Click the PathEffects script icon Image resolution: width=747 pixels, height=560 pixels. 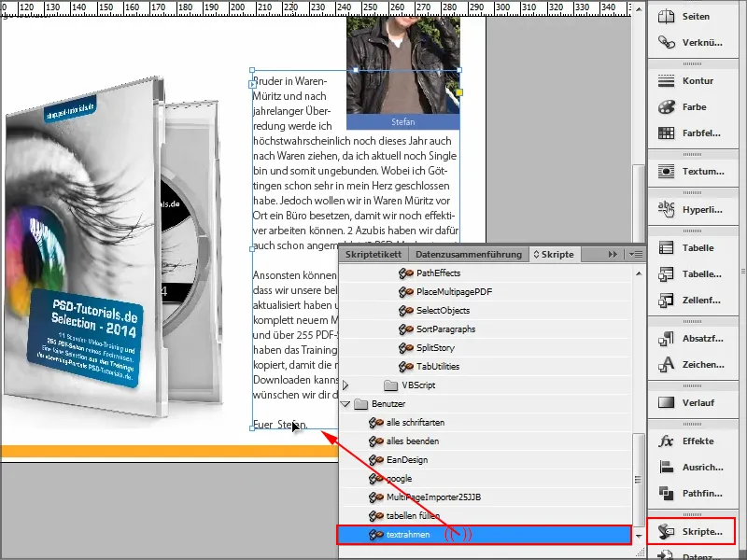tap(406, 273)
